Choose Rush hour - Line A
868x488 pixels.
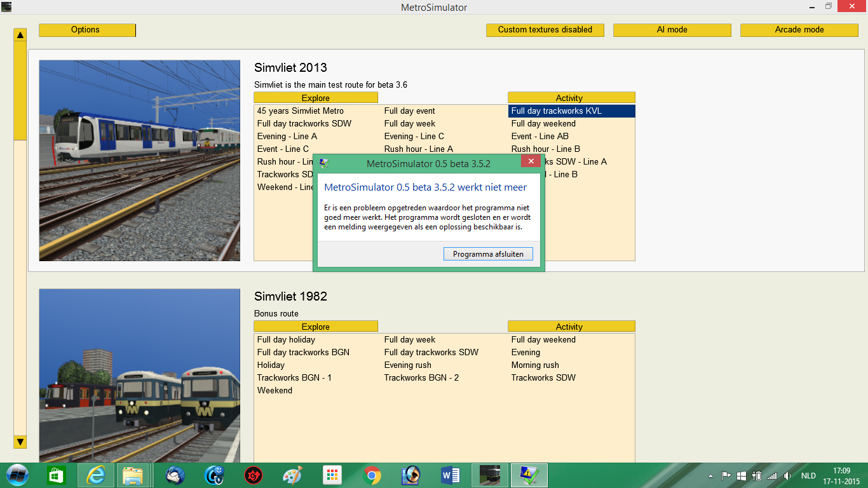pos(419,149)
